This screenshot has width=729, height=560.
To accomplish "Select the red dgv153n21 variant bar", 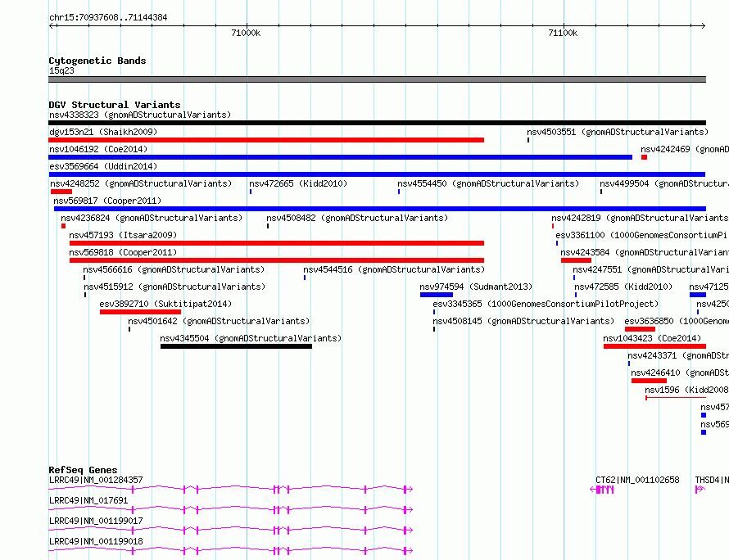I will (x=266, y=140).
